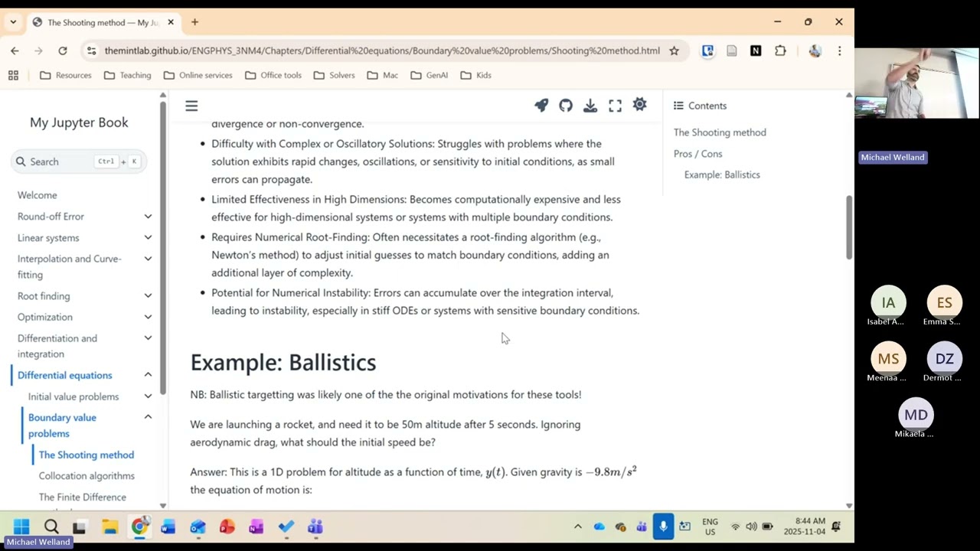This screenshot has width=980, height=551.
Task: Go back to previous page
Action: click(15, 51)
